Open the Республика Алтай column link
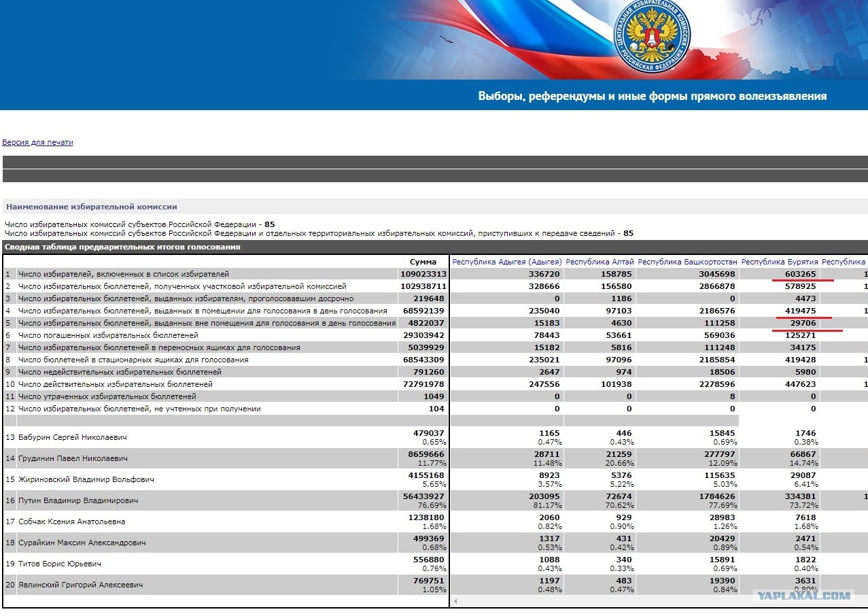The width and height of the screenshot is (868, 616). pyautogui.click(x=600, y=262)
